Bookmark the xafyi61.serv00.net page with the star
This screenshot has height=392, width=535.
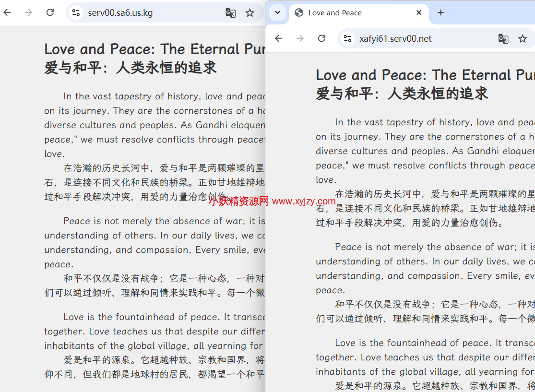523,38
